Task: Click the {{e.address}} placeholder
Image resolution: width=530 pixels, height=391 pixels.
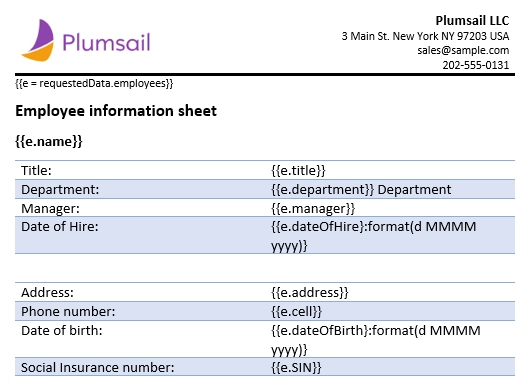Action: [x=310, y=292]
